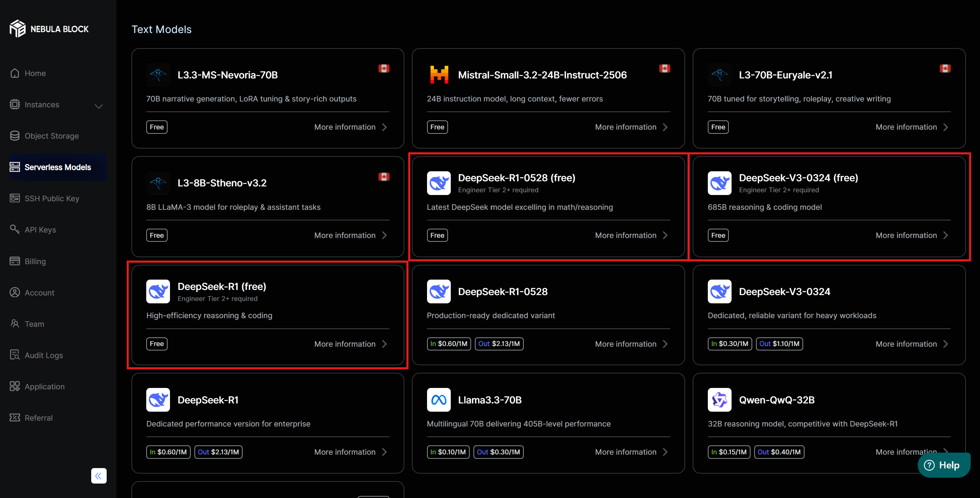The image size is (980, 498).
Task: Open chevron arrow on Llama3.3-70B card
Action: (665, 452)
